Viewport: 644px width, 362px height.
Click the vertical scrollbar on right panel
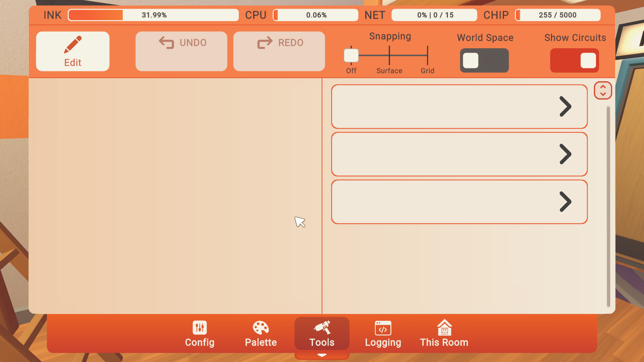pyautogui.click(x=608, y=206)
